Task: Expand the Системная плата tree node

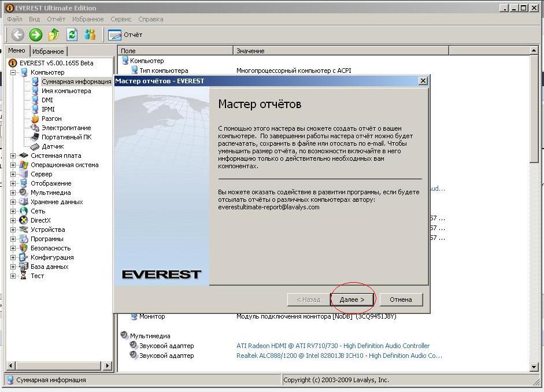Action: pyautogui.click(x=13, y=156)
